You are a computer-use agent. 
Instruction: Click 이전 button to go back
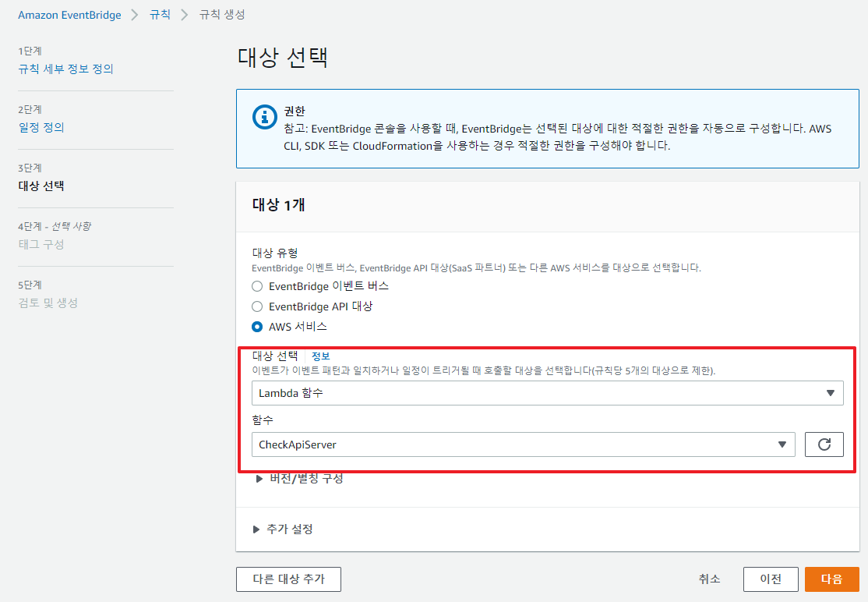(x=771, y=579)
